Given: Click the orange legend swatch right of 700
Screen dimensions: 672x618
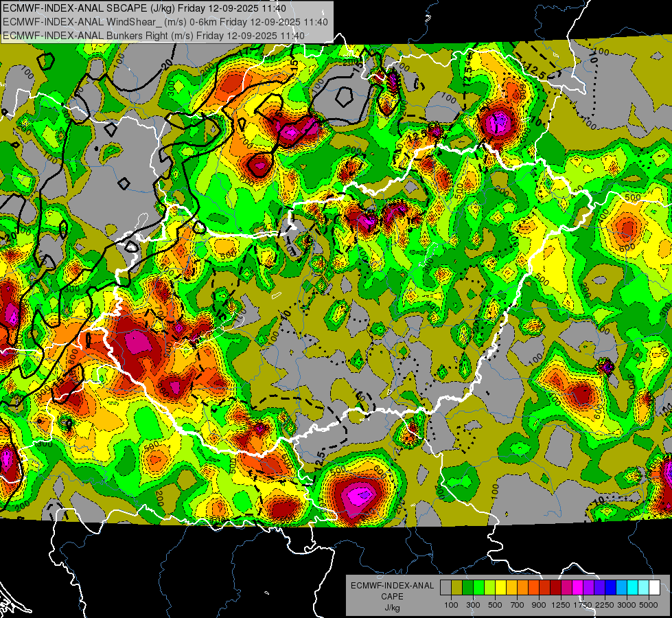Looking at the screenshot, I should [523, 588].
